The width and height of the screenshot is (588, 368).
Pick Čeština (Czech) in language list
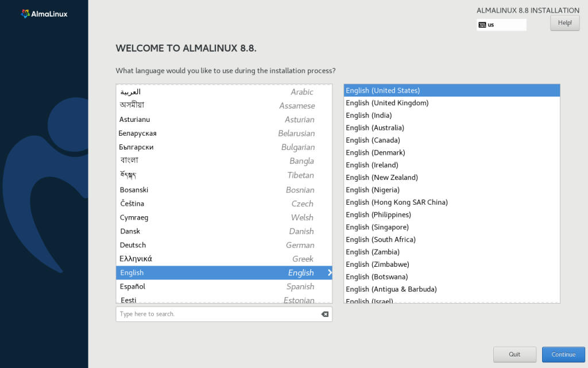point(224,204)
